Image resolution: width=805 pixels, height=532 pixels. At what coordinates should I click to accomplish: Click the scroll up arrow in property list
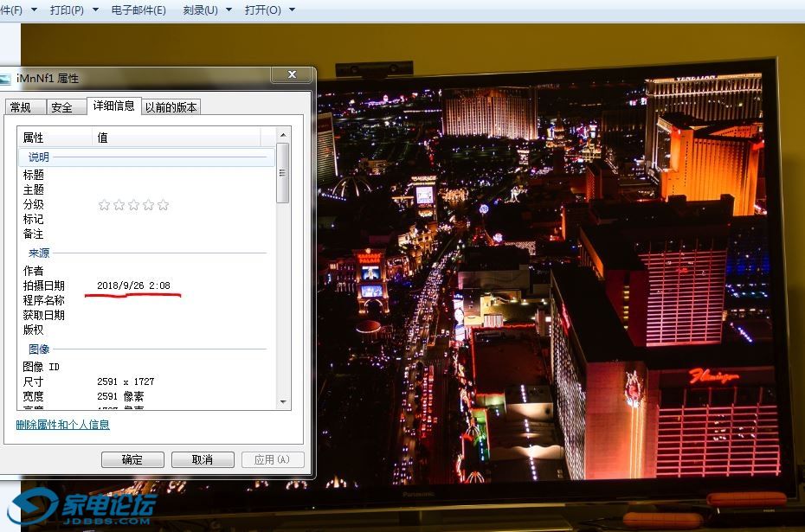pyautogui.click(x=283, y=135)
